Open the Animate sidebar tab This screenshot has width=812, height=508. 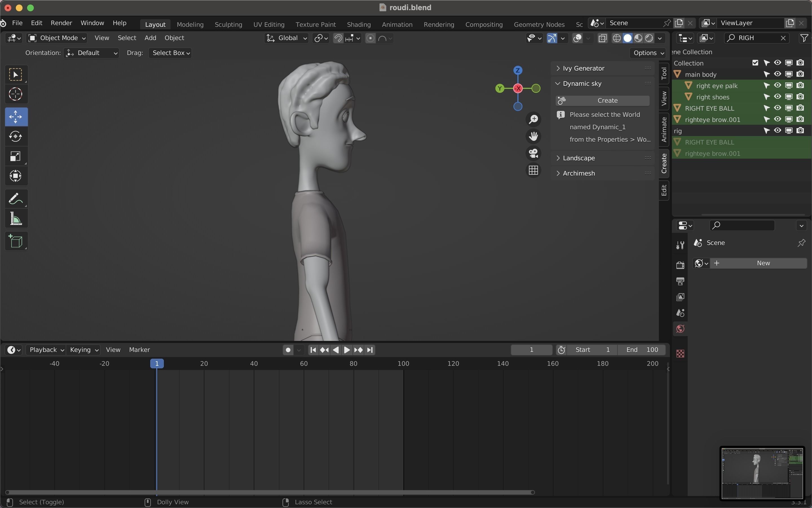pyautogui.click(x=664, y=130)
